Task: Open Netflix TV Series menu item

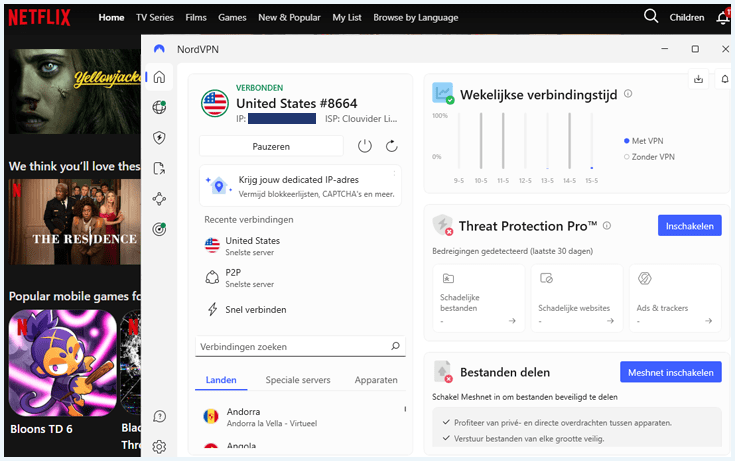Action: [155, 17]
